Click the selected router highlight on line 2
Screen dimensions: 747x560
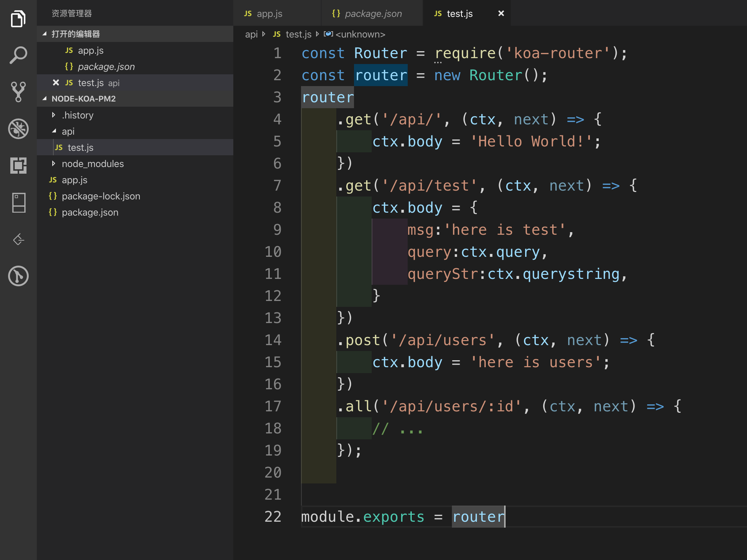pos(380,75)
